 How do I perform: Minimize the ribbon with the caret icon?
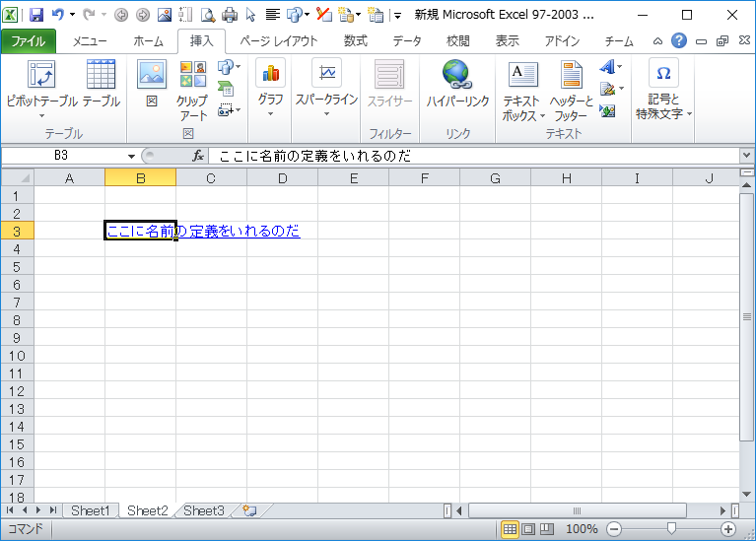pyautogui.click(x=657, y=41)
